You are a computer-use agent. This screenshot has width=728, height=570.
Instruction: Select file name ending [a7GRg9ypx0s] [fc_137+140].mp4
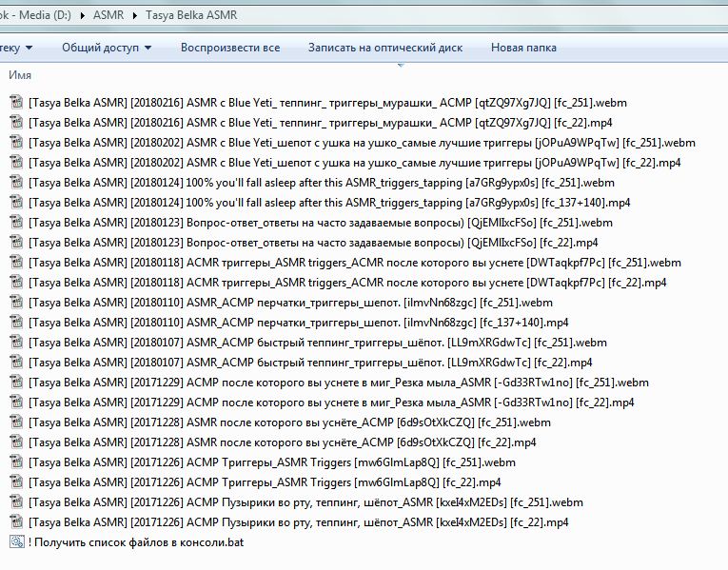[329, 203]
